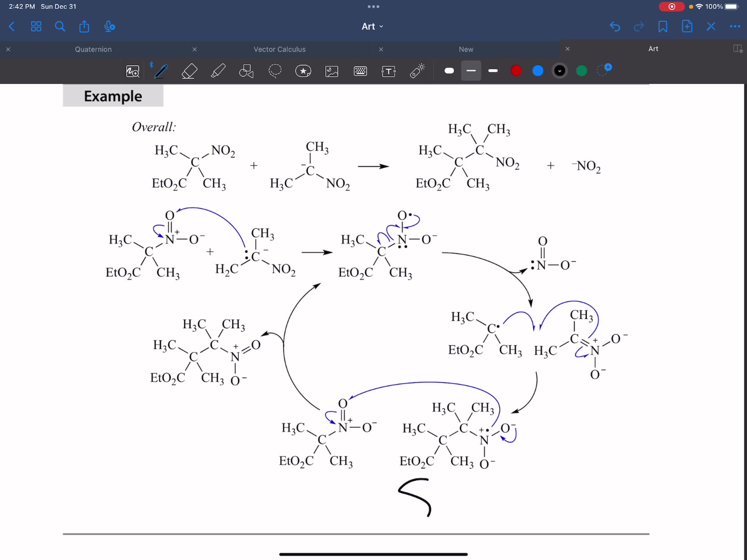Close the Art tab

(x=567, y=49)
